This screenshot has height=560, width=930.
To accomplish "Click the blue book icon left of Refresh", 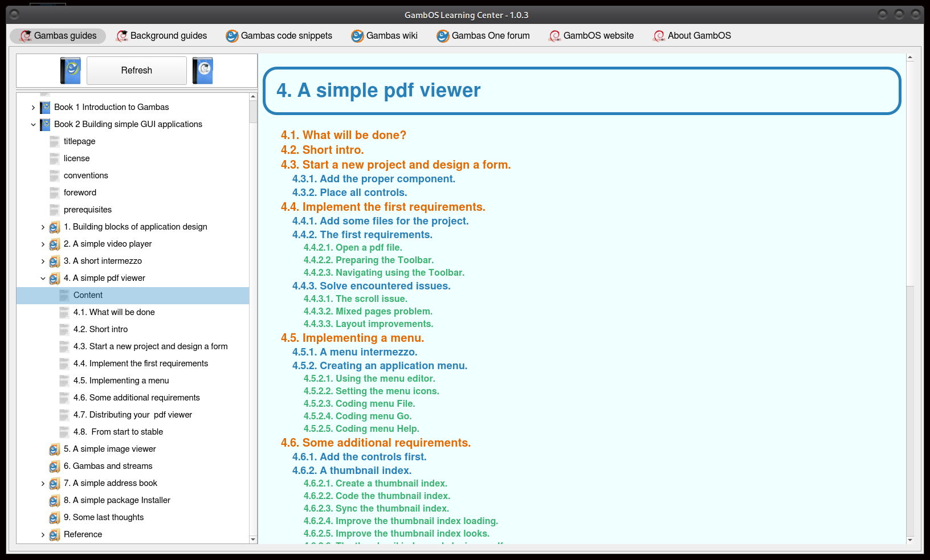I will tap(71, 71).
